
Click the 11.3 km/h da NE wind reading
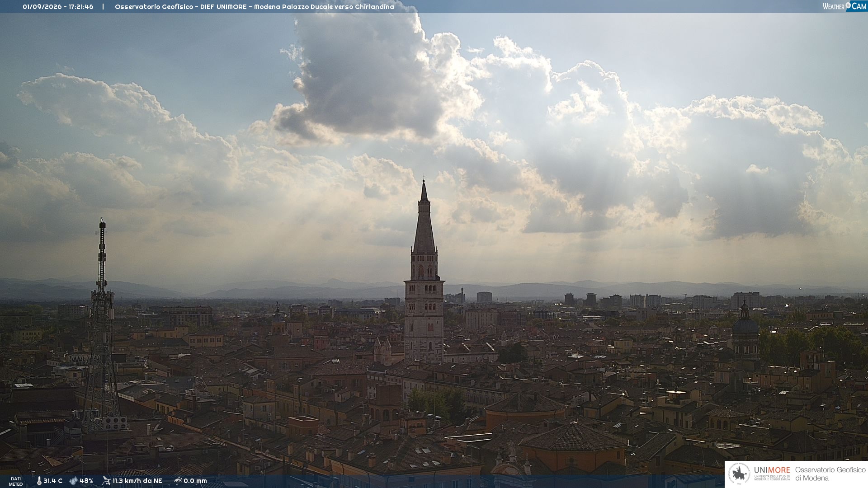[x=137, y=481]
